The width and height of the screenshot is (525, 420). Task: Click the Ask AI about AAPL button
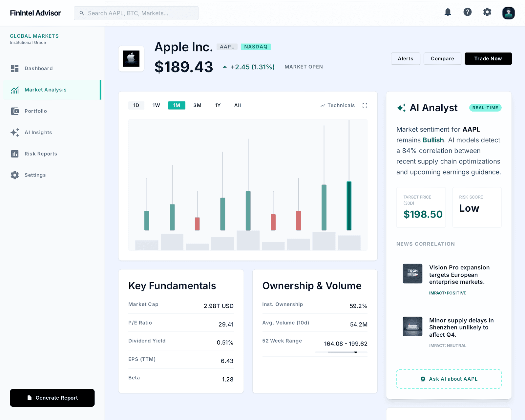pyautogui.click(x=449, y=379)
